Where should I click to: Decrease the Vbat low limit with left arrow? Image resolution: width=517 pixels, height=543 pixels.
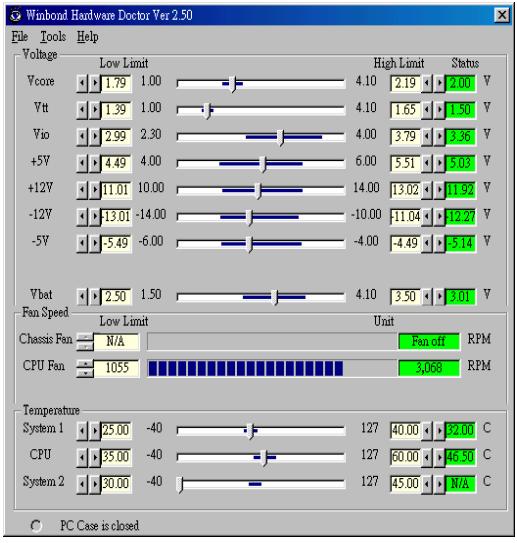pyautogui.click(x=82, y=297)
